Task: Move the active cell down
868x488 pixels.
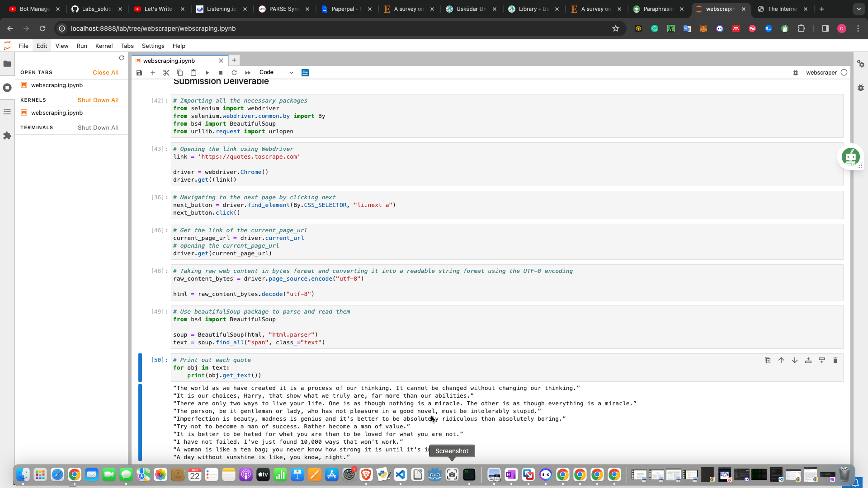Action: pyautogui.click(x=795, y=360)
